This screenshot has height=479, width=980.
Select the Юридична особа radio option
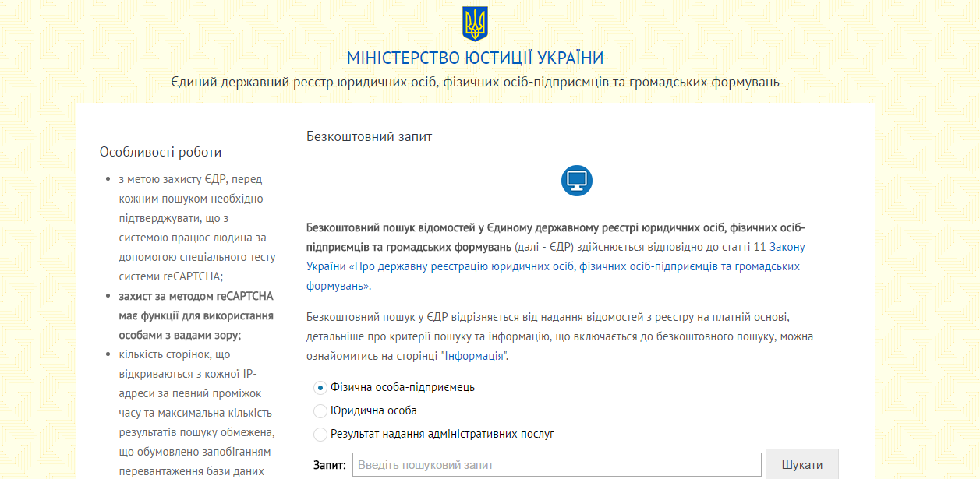[320, 410]
